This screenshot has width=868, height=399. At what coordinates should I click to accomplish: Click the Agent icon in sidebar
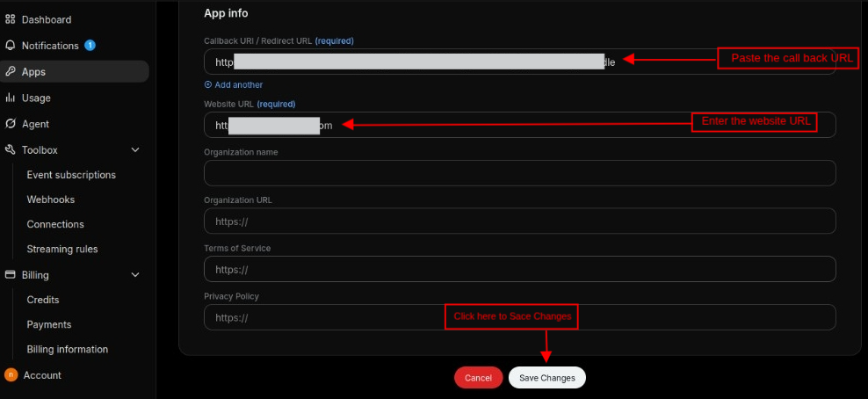click(x=10, y=123)
